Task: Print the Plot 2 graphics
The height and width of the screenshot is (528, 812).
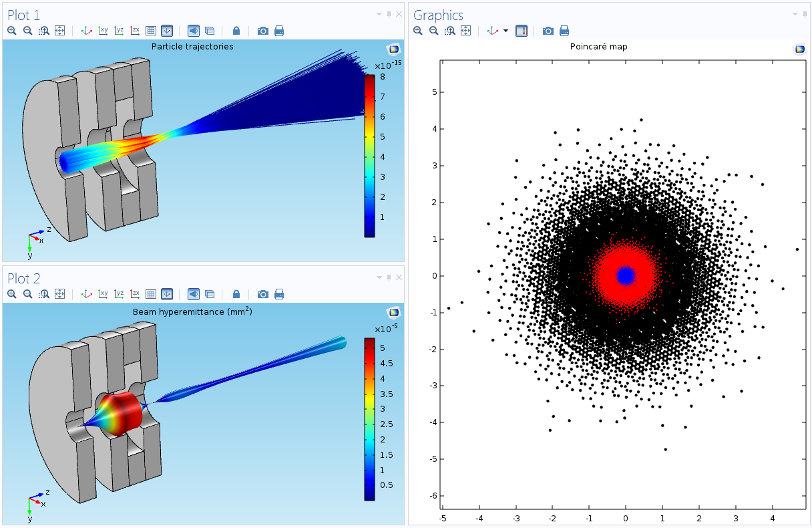Action: coord(279,294)
